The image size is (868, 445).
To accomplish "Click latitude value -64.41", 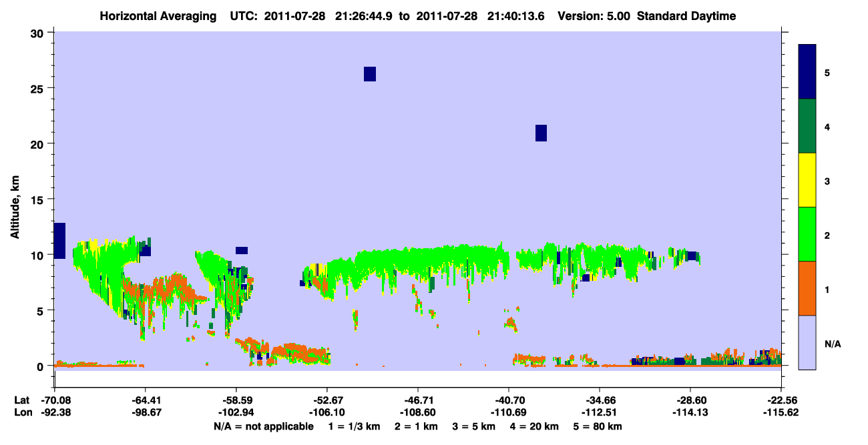I will pyautogui.click(x=145, y=400).
